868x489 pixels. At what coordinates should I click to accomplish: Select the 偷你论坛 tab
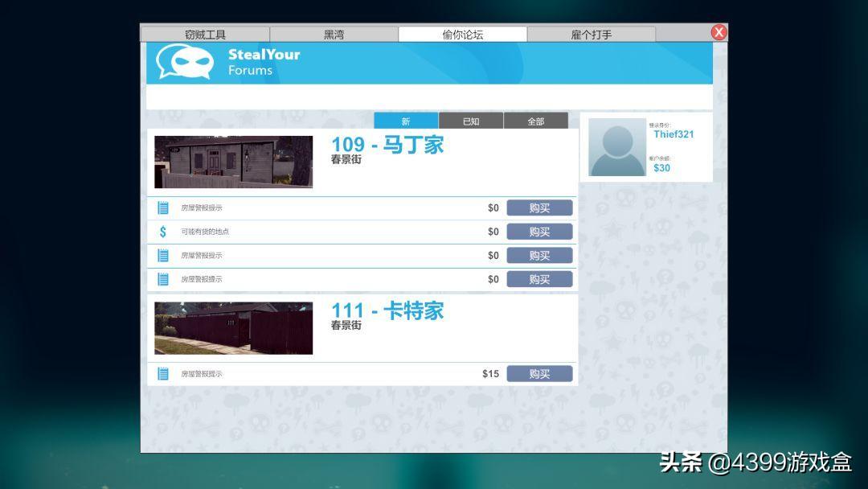pyautogui.click(x=463, y=35)
